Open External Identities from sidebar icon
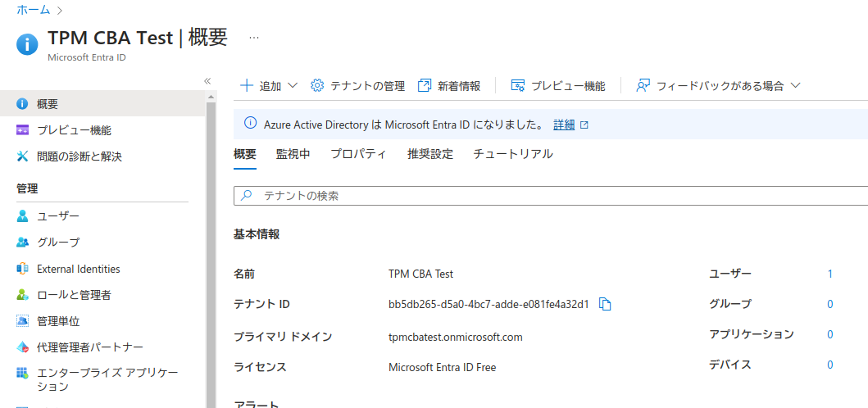The height and width of the screenshot is (408, 868). coord(22,269)
